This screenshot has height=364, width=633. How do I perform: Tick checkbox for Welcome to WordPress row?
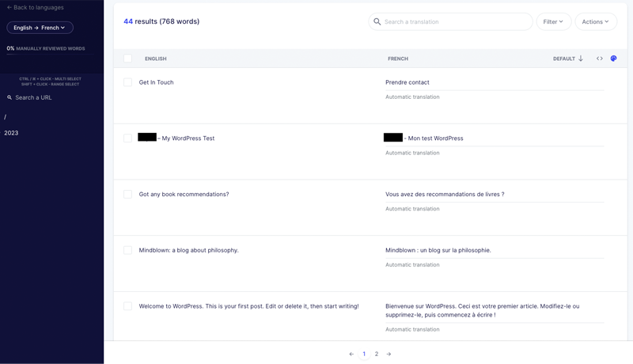127,306
